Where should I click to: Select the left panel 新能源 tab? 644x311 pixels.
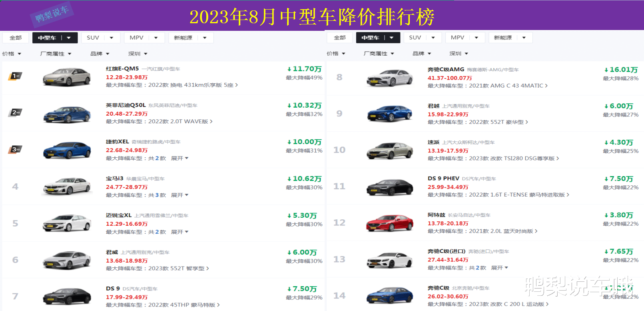(191, 38)
